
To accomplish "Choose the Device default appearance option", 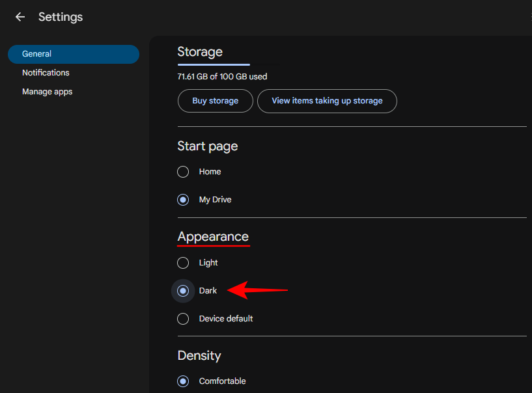I will point(183,319).
